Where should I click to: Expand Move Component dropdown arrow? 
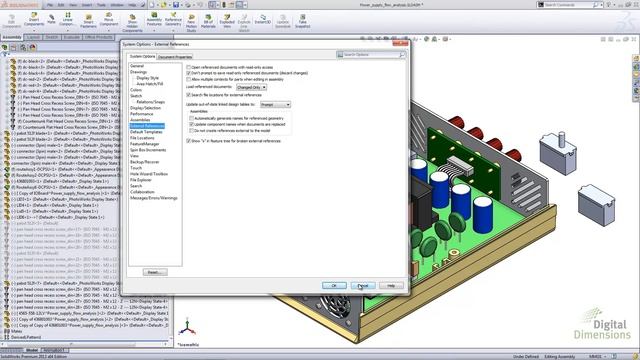tap(109, 30)
